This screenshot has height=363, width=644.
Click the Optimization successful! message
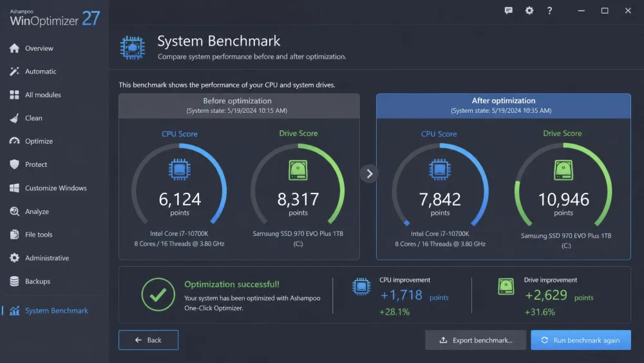[232, 284]
